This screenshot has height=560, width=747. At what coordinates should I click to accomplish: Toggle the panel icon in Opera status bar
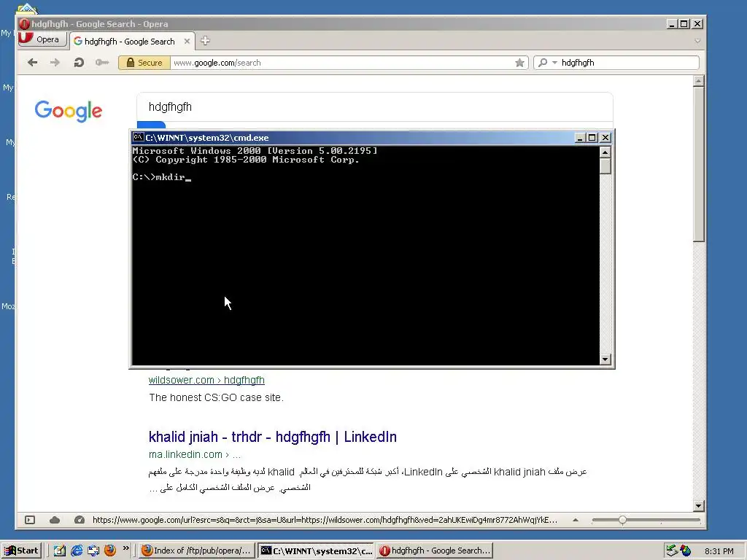tap(30, 520)
